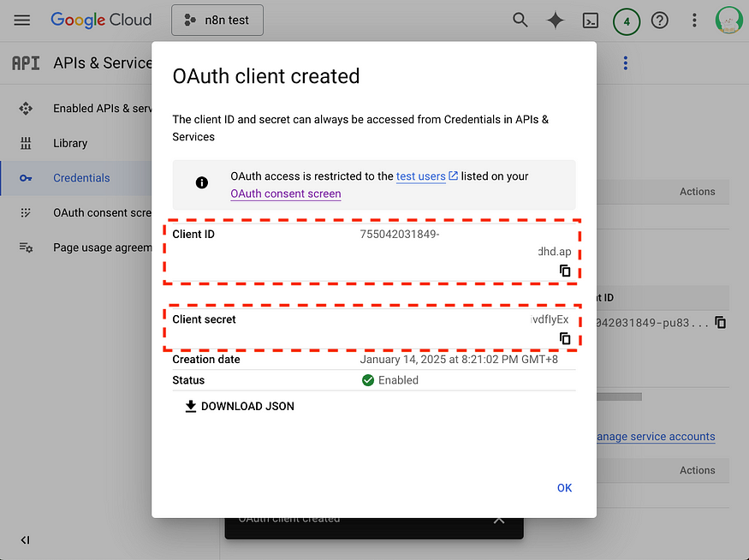The image size is (749, 560).
Task: Click the Library grid icon
Action: click(x=26, y=143)
